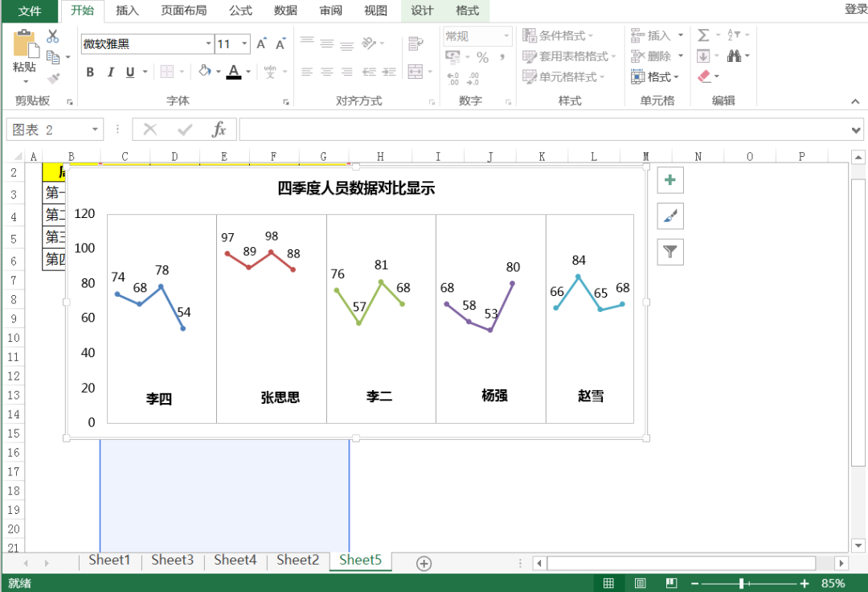
Task: Switch to the Sheet1 tab
Action: click(109, 560)
